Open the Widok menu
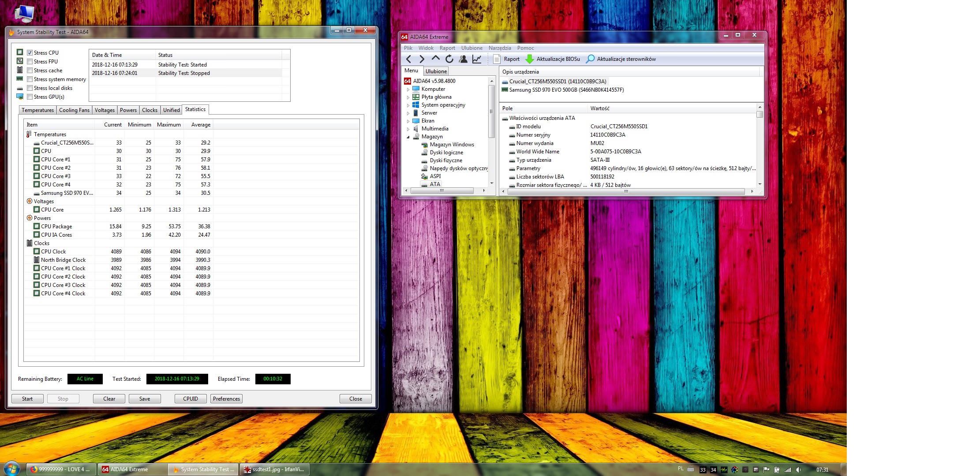 coord(426,48)
